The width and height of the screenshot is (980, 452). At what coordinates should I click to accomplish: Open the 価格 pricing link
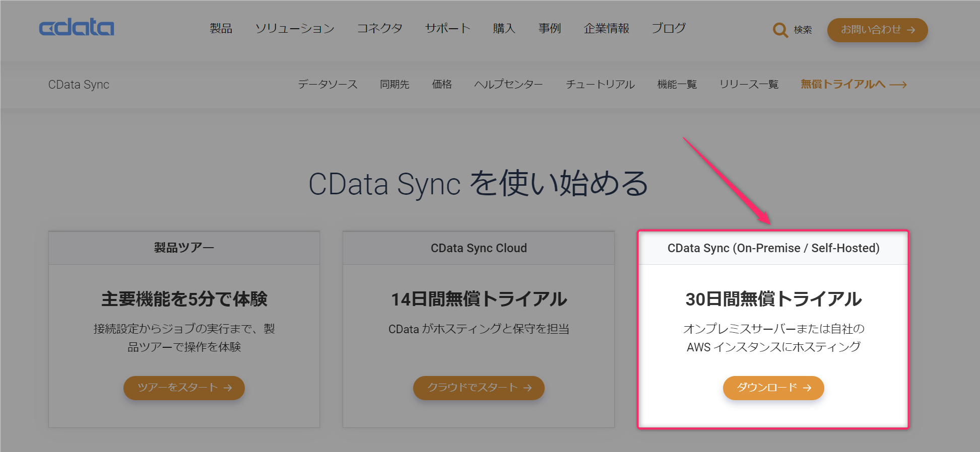tap(442, 85)
